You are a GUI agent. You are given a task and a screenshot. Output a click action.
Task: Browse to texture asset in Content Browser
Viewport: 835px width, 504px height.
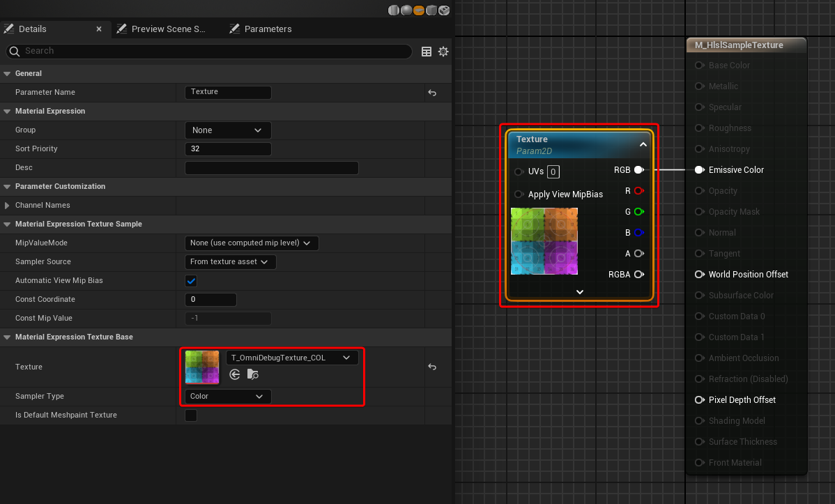point(253,374)
